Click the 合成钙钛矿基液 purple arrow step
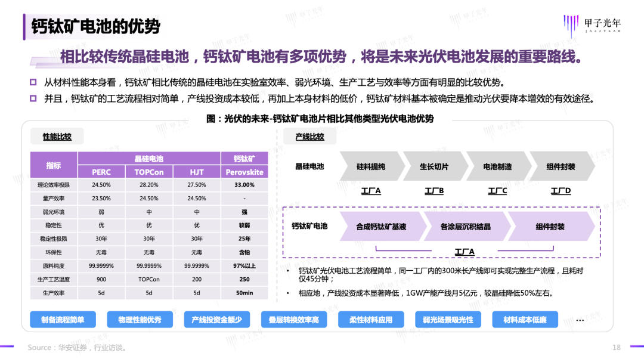The width and height of the screenshot is (644, 362). click(380, 227)
